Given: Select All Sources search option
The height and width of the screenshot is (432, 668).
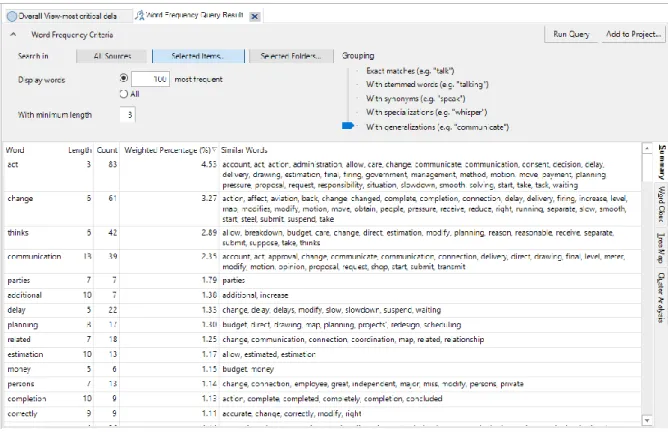Looking at the screenshot, I should pos(112,56).
